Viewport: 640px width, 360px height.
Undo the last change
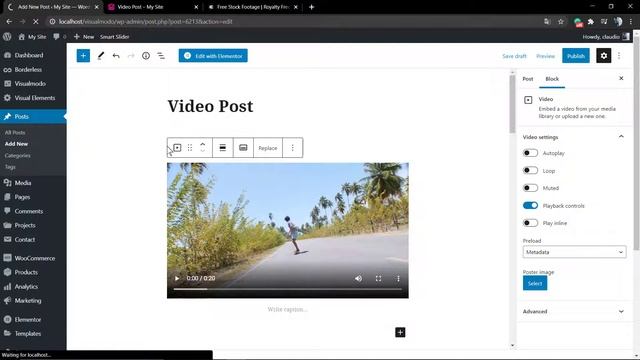tap(116, 56)
